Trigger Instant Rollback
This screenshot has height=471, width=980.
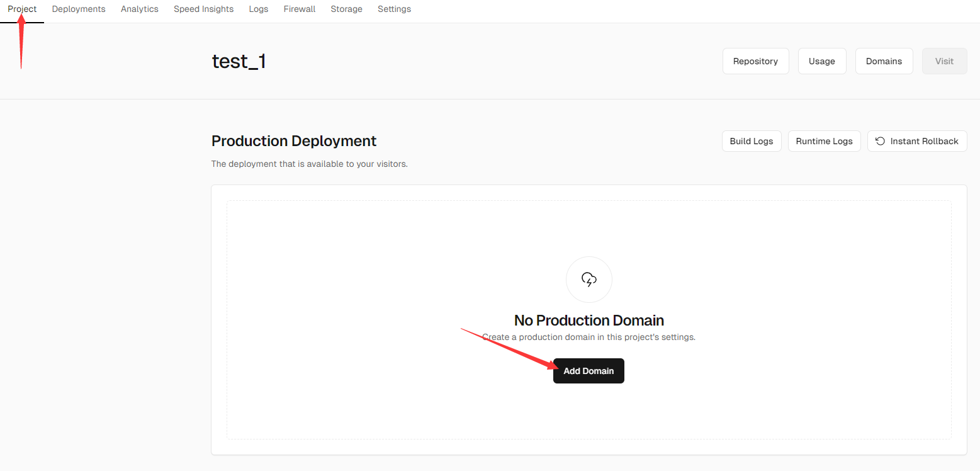(917, 141)
